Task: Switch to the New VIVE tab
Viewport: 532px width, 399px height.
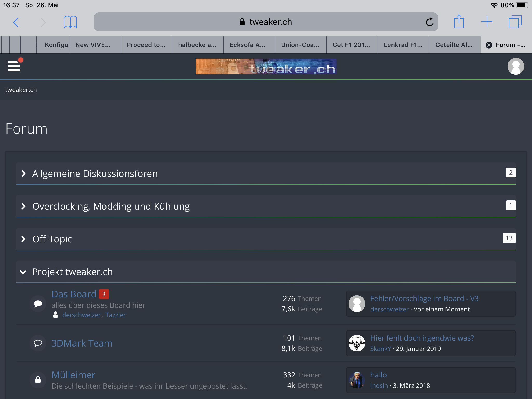Action: (93, 45)
